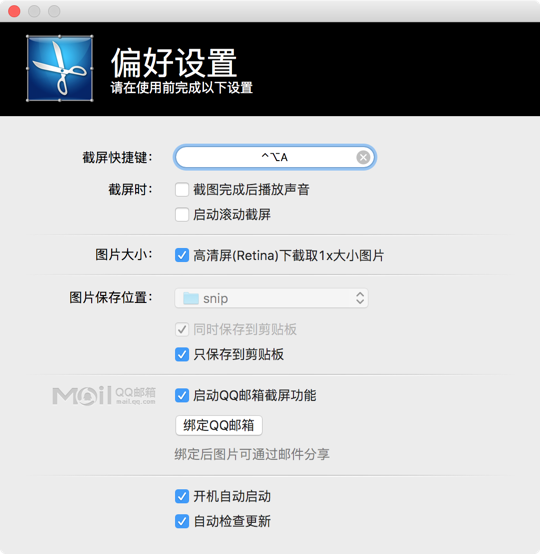Click the Snip scissors app icon
This screenshot has height=554, width=540.
point(60,68)
